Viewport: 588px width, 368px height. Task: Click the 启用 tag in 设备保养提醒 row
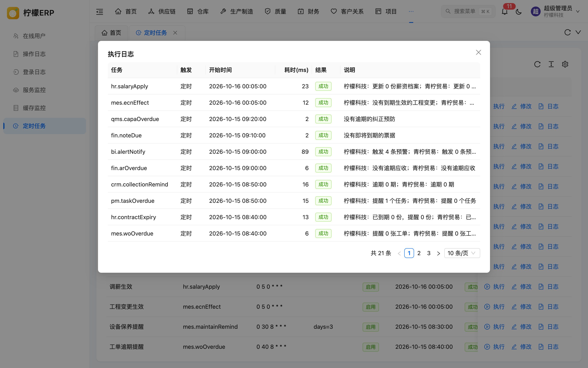coord(371,327)
